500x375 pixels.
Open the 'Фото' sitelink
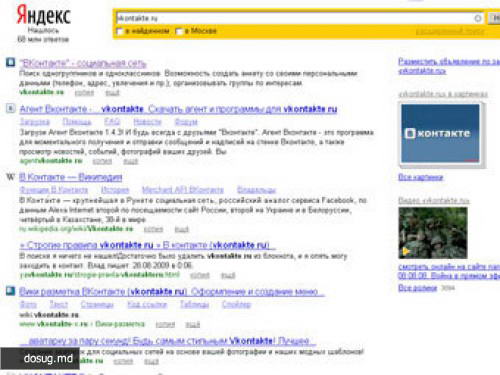click(x=28, y=304)
